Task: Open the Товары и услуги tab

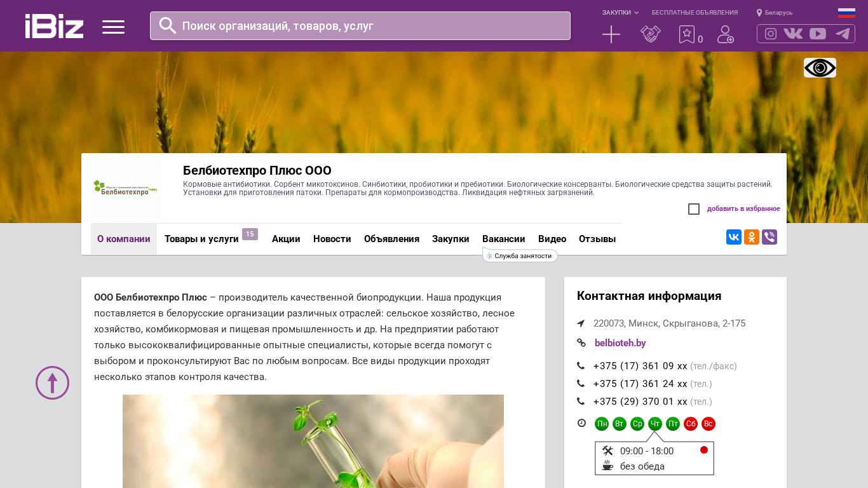Action: [x=201, y=239]
